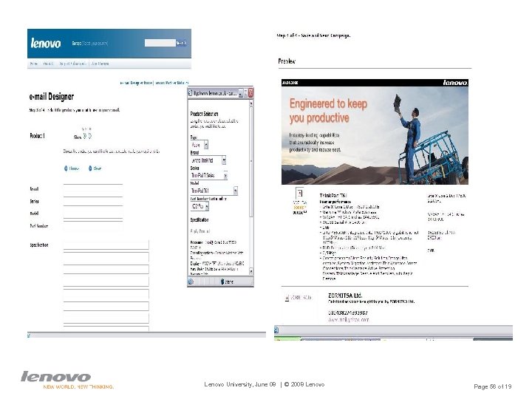
Task: Click the Lenovo logo in the blue header
Action: pos(46,43)
